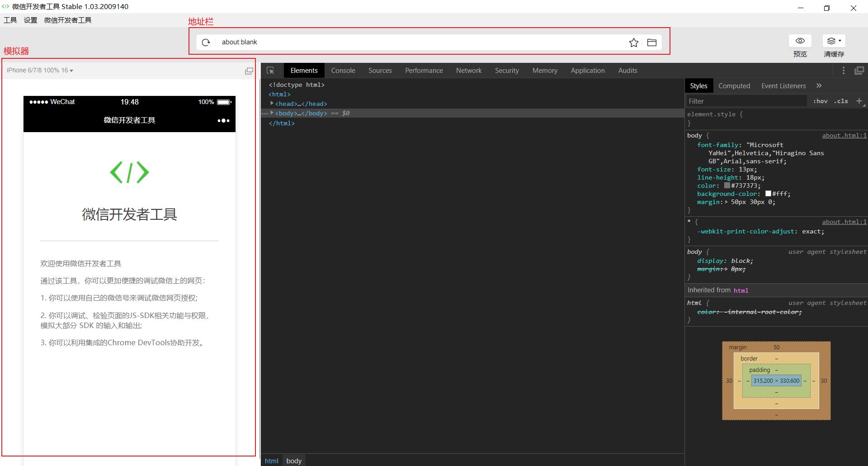Click the box model content size 315.200 × 330.600
The height and width of the screenshot is (466, 868).
click(776, 381)
